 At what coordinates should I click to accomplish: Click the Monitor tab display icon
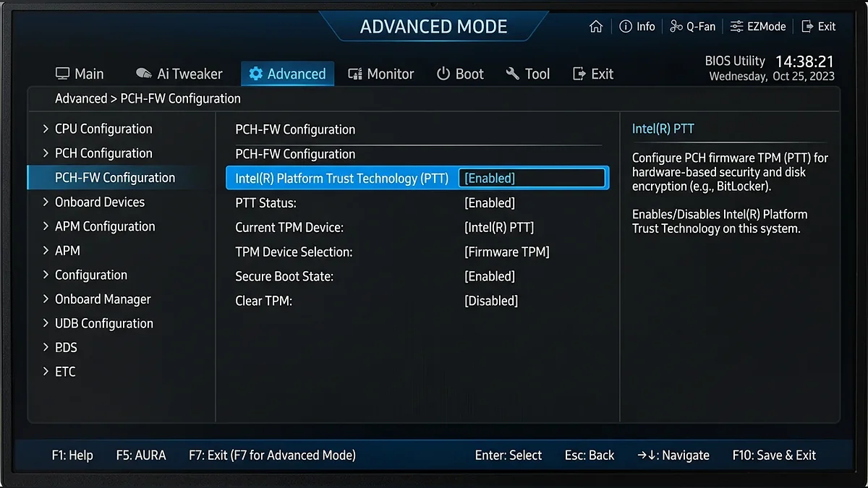[x=355, y=74]
